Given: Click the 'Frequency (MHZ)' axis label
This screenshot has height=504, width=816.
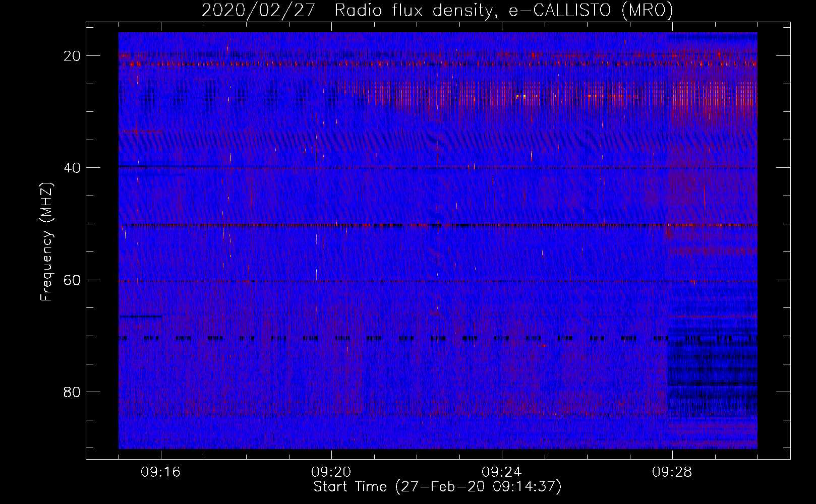Looking at the screenshot, I should (46, 241).
